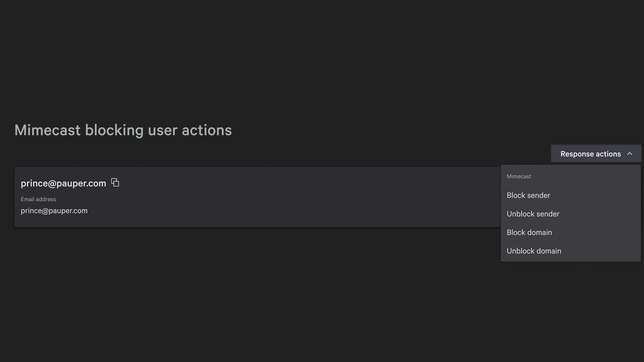The image size is (644, 362).
Task: Click blank space right of Mimecast header
Action: tap(587, 176)
